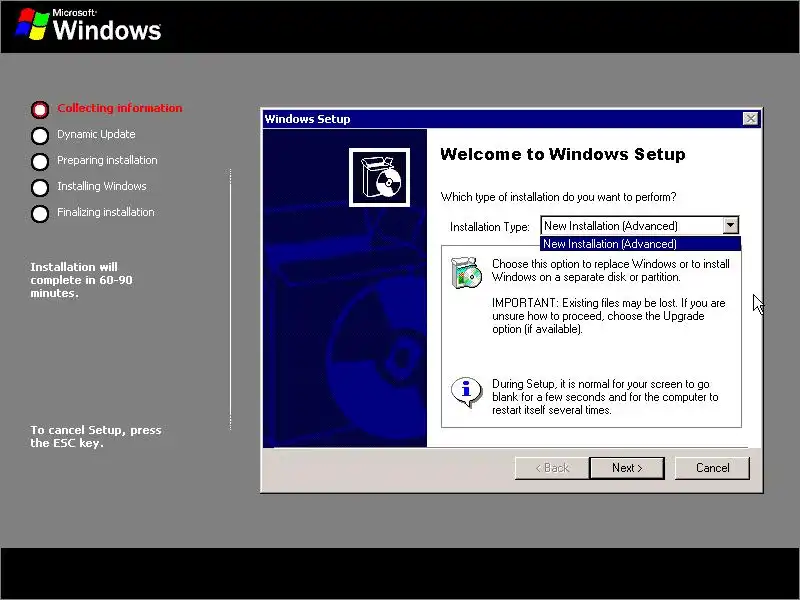The image size is (800, 600).
Task: Click the blue information bubble icon
Action: point(466,392)
